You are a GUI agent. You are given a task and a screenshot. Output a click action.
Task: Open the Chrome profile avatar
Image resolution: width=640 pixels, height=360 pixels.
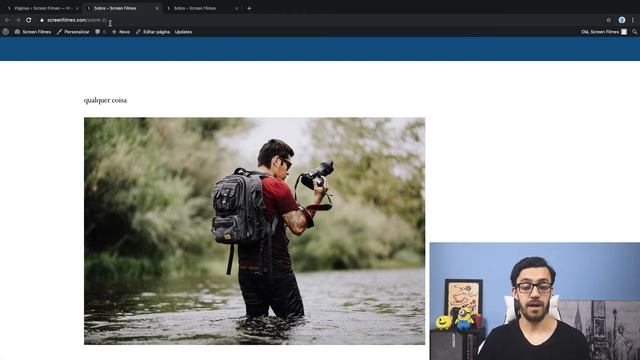[622, 20]
